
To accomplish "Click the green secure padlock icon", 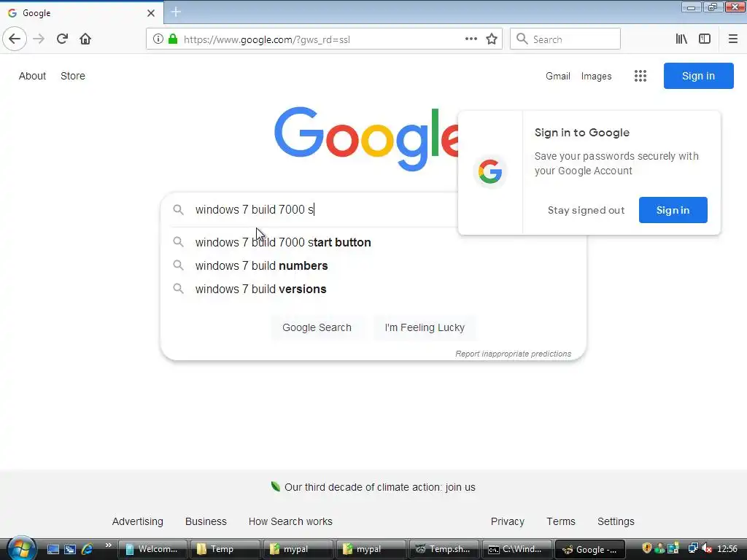I will tap(173, 39).
